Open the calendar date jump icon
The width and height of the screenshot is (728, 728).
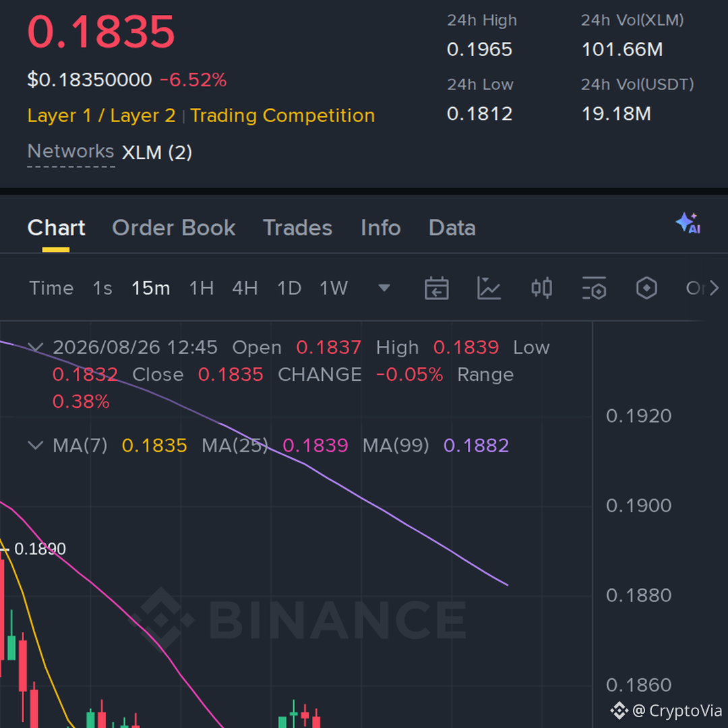(436, 289)
